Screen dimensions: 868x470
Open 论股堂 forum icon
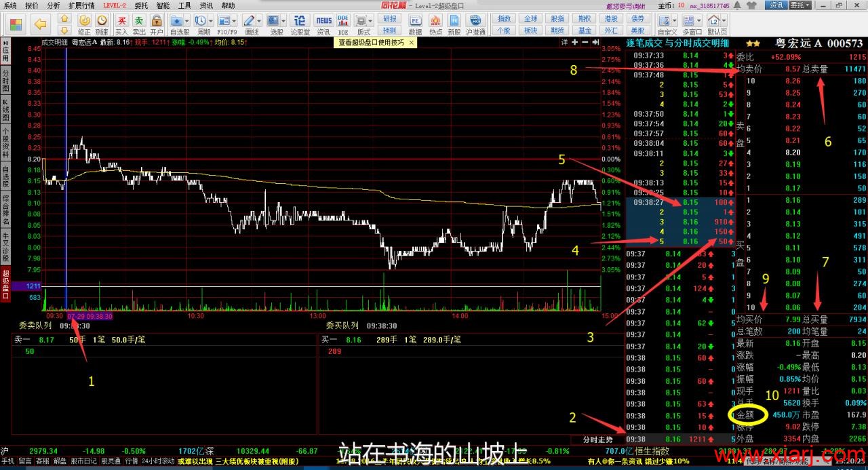point(300,24)
